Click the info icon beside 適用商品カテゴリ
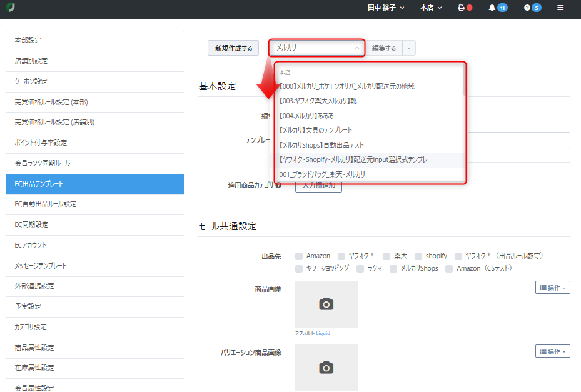 (278, 185)
